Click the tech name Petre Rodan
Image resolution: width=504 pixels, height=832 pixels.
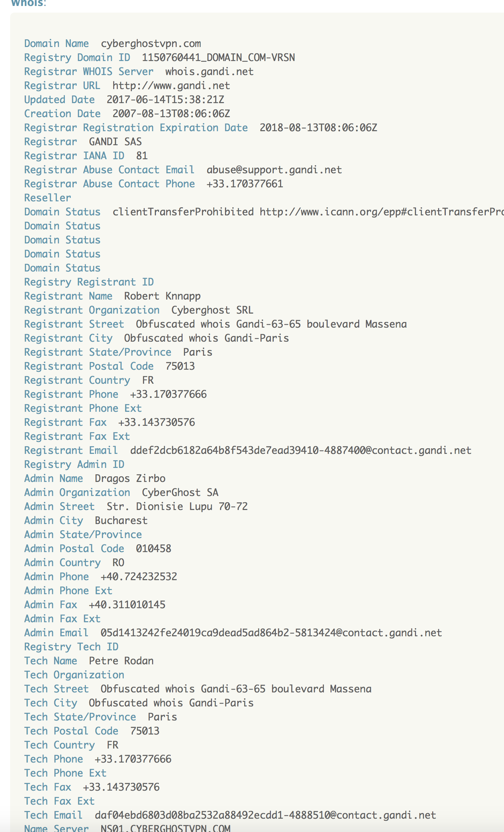[121, 661]
